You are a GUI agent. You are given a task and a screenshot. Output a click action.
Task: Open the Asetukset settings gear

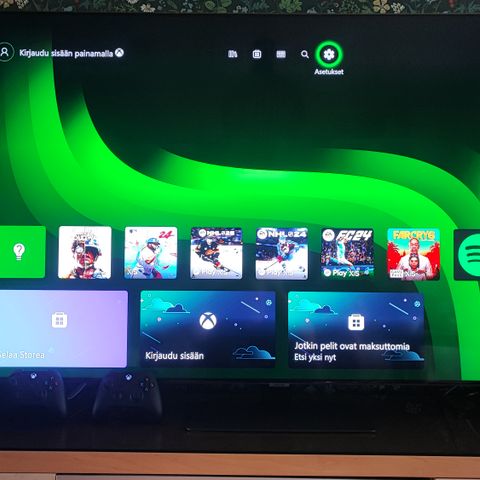(x=329, y=54)
